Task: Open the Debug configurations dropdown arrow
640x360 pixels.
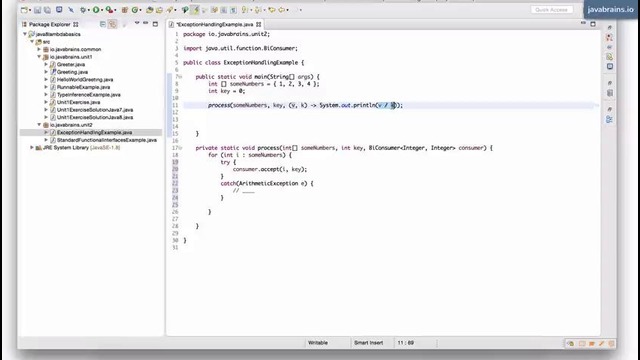Action: [88, 10]
